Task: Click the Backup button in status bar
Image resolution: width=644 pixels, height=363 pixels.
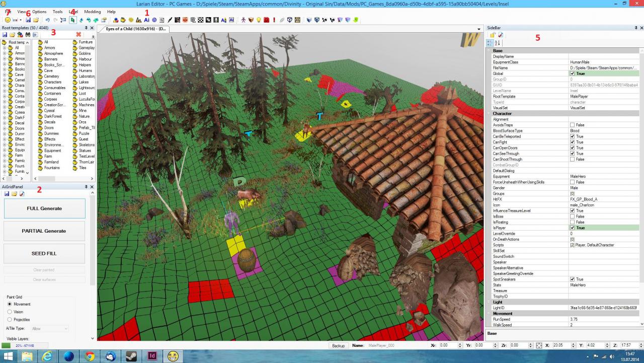Action: [x=339, y=346]
